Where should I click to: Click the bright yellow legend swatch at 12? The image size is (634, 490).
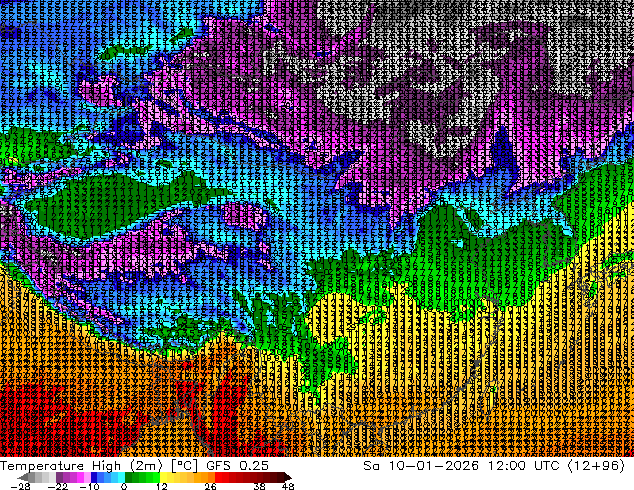tap(163, 477)
